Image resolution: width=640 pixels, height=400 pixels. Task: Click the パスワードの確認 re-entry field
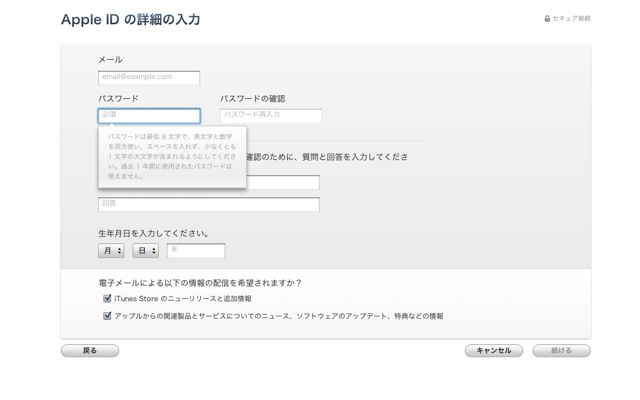pyautogui.click(x=271, y=116)
